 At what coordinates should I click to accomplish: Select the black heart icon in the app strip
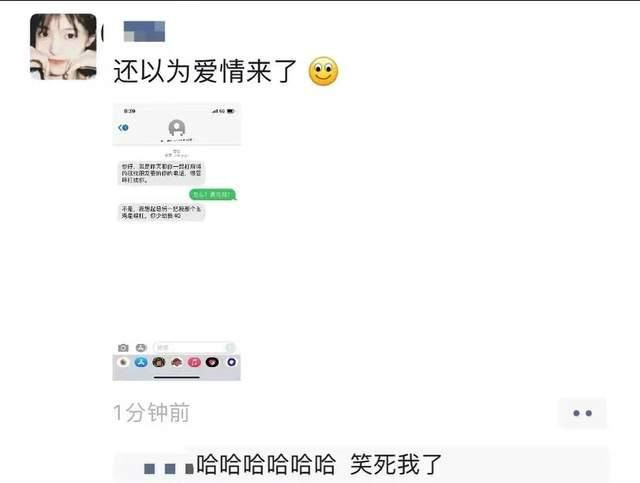coord(212,362)
